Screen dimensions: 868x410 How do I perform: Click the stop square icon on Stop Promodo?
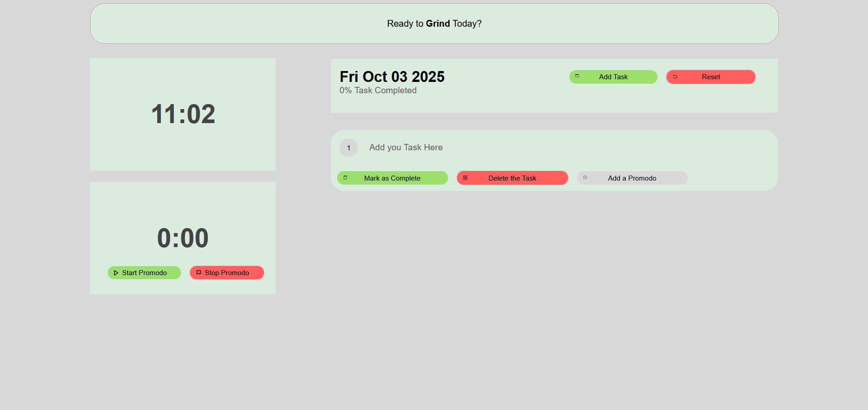(x=199, y=272)
